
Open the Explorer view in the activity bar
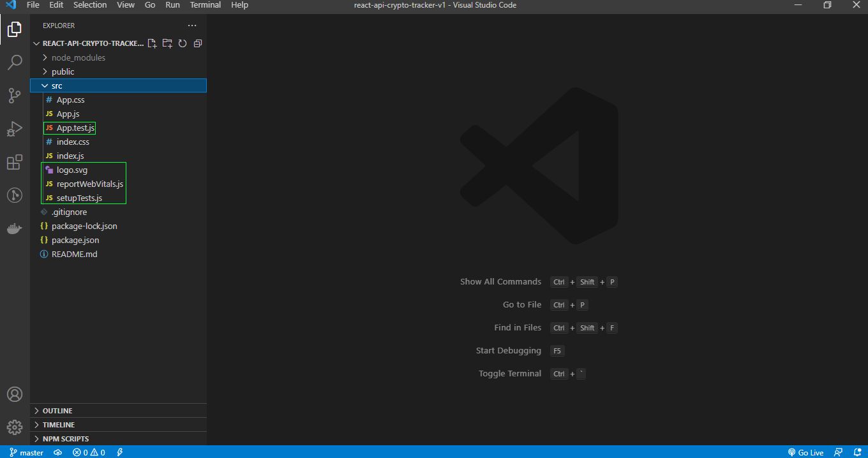tap(14, 29)
